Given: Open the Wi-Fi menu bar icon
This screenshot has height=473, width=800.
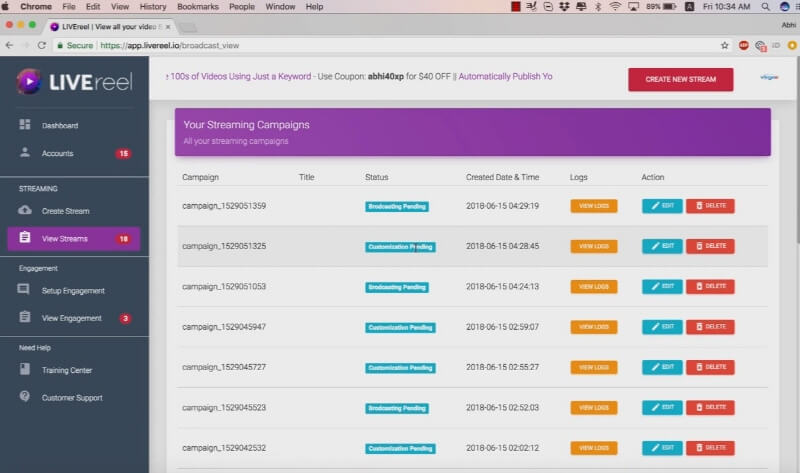Looking at the screenshot, I should [615, 7].
